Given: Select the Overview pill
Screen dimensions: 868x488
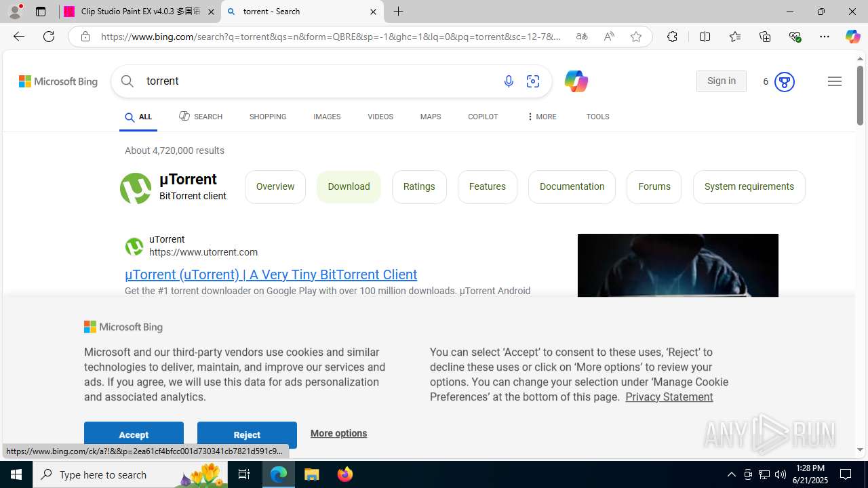Looking at the screenshot, I should tap(275, 187).
